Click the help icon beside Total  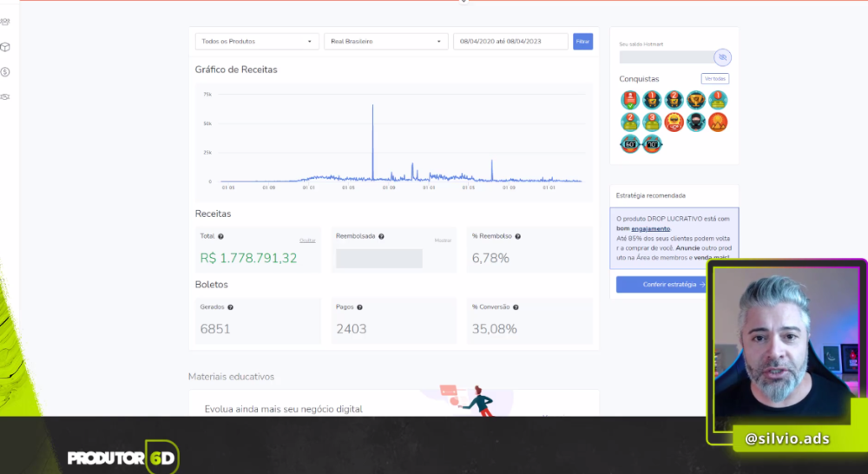220,236
